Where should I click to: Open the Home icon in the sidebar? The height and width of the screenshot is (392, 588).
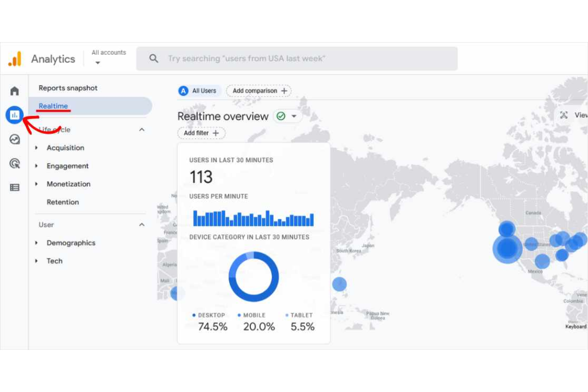[14, 91]
